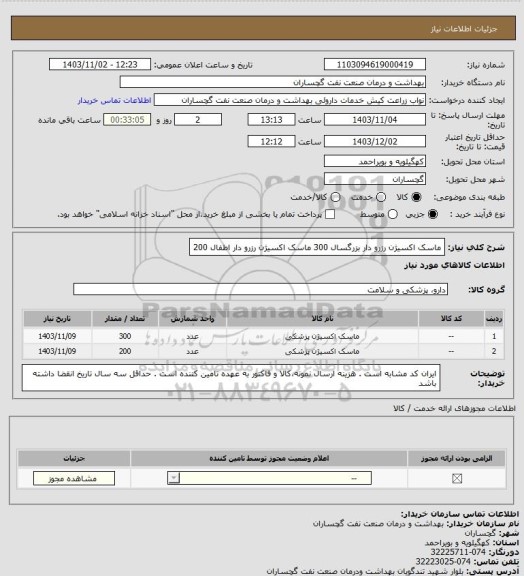The height and width of the screenshot is (576, 524).
Task: Click the price validity time 12:12
Action: coord(272,141)
